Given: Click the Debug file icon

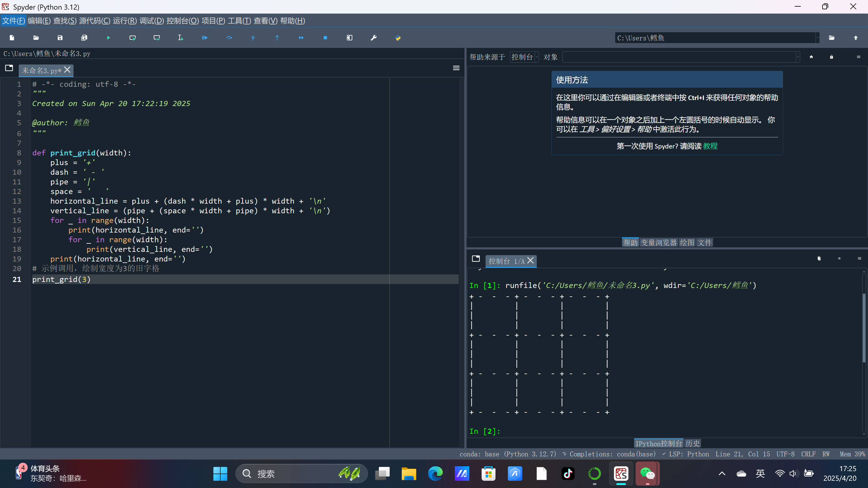Looking at the screenshot, I should [x=205, y=38].
